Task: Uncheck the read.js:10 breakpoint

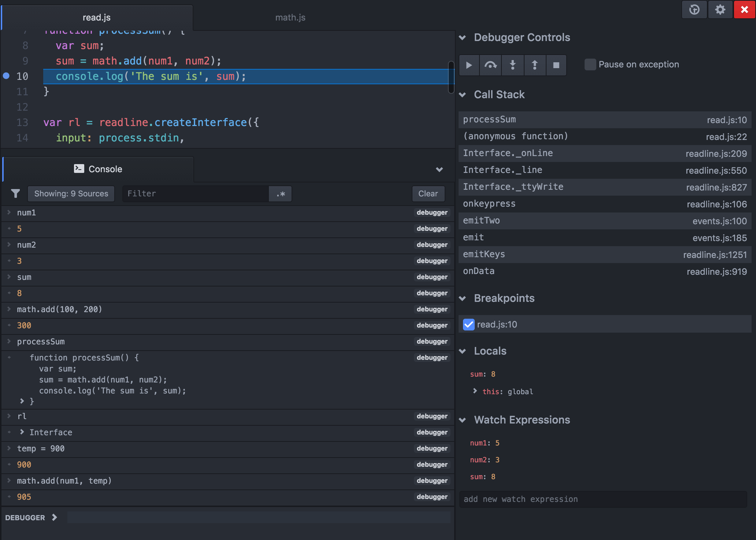Action: pos(468,325)
